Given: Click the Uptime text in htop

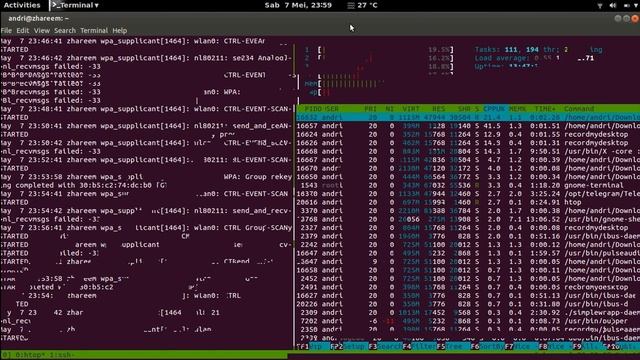Looking at the screenshot, I should point(506,67).
